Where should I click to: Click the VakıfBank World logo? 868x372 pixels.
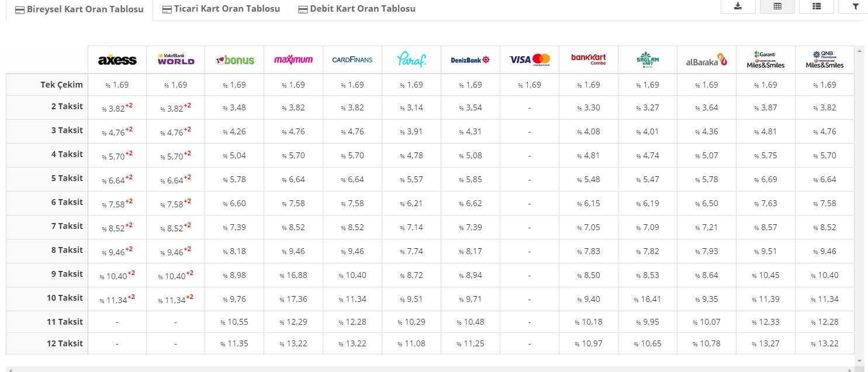click(176, 59)
